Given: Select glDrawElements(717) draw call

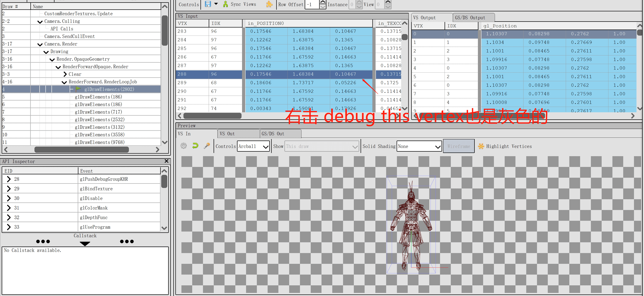Looking at the screenshot, I should tap(98, 112).
